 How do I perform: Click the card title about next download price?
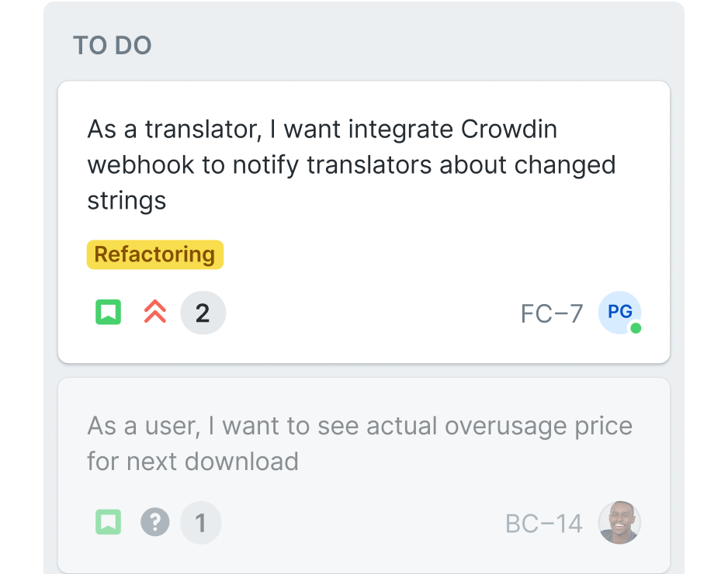click(x=359, y=442)
